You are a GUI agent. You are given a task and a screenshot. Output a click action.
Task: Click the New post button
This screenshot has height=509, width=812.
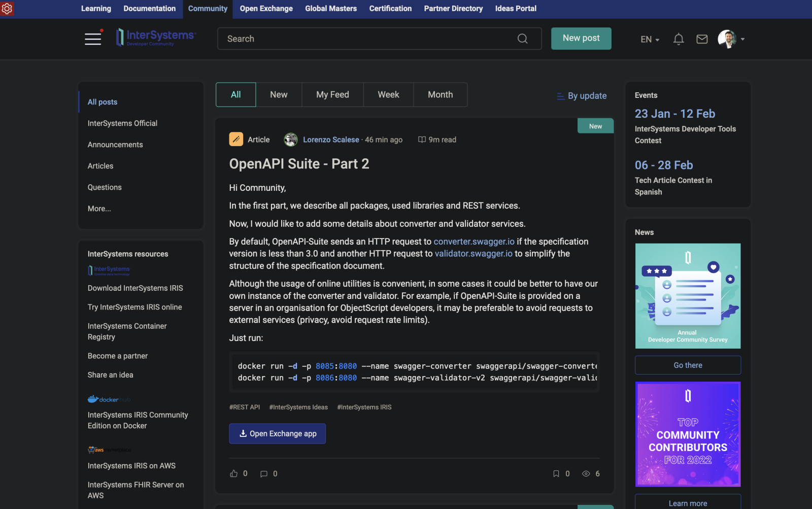click(x=581, y=39)
